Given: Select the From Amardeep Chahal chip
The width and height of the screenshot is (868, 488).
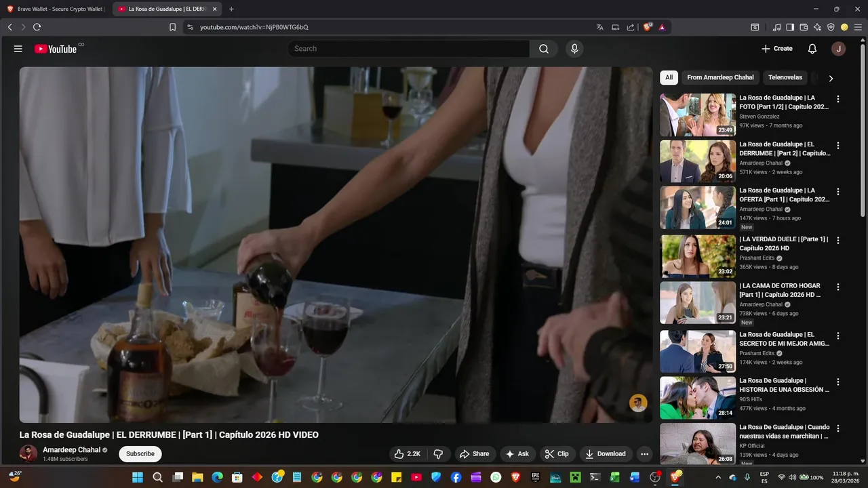Looking at the screenshot, I should tap(720, 77).
